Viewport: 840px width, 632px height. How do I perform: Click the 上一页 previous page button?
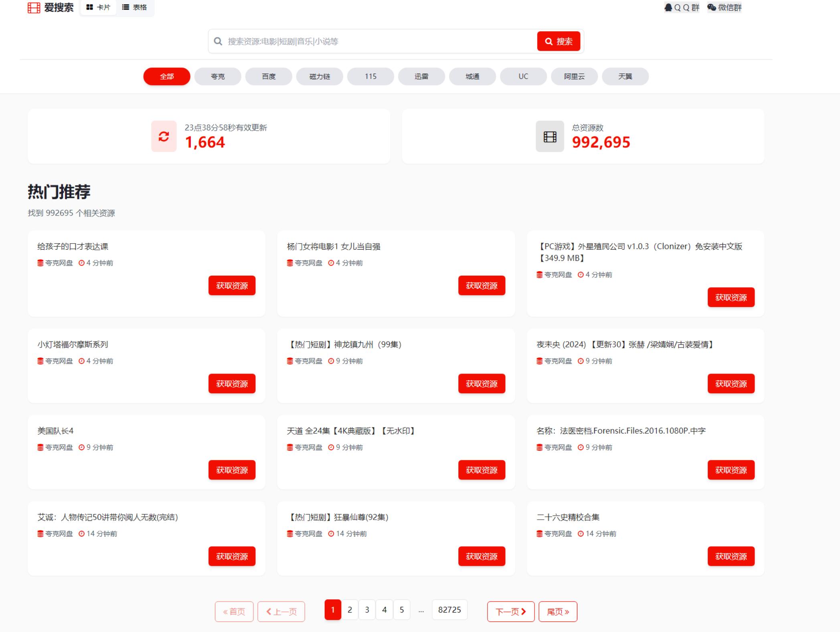click(281, 612)
